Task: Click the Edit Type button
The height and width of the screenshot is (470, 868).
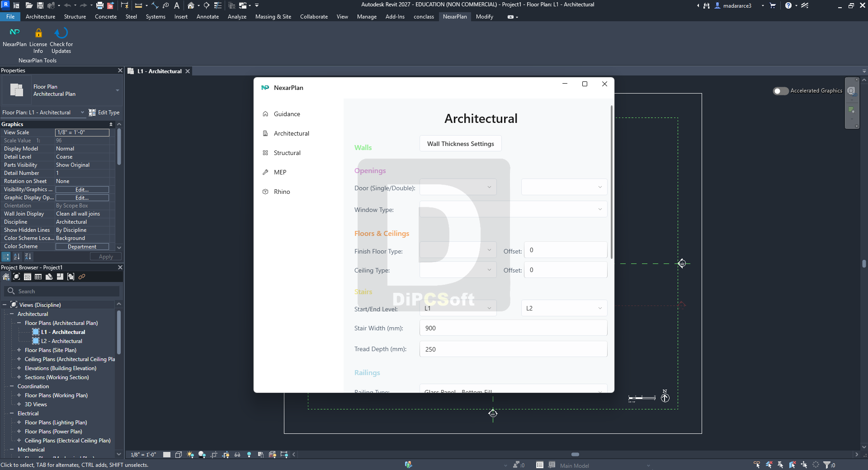Action: click(104, 113)
